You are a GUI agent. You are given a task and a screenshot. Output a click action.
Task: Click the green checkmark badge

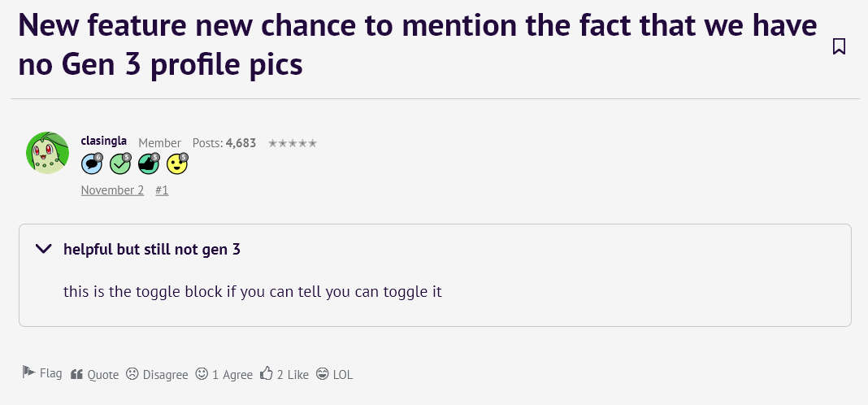pos(120,164)
